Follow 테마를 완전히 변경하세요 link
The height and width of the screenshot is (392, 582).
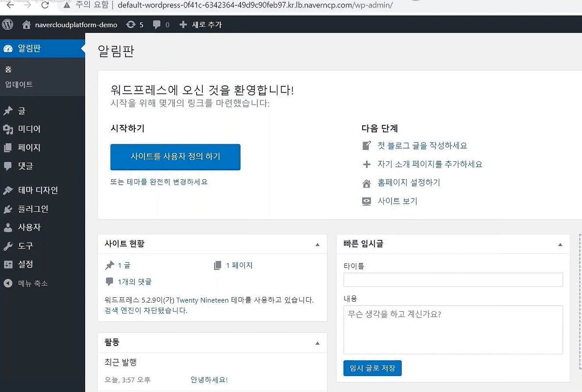pos(167,182)
